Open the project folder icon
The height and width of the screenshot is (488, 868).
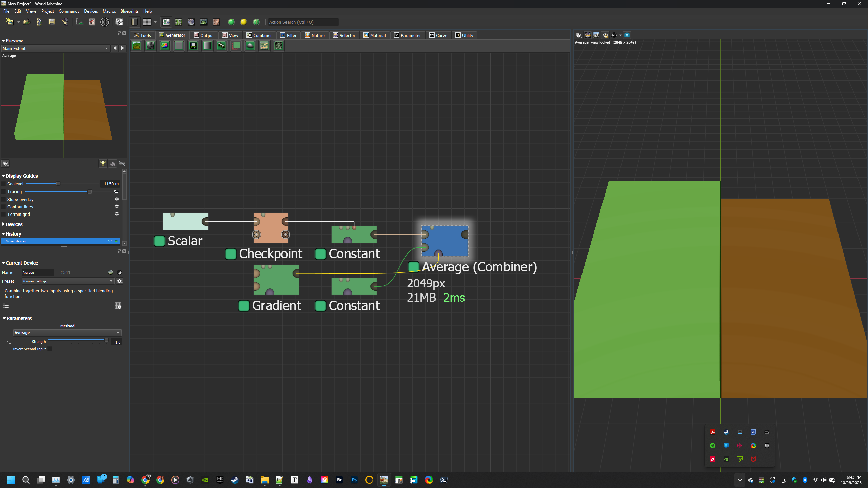[x=26, y=22]
